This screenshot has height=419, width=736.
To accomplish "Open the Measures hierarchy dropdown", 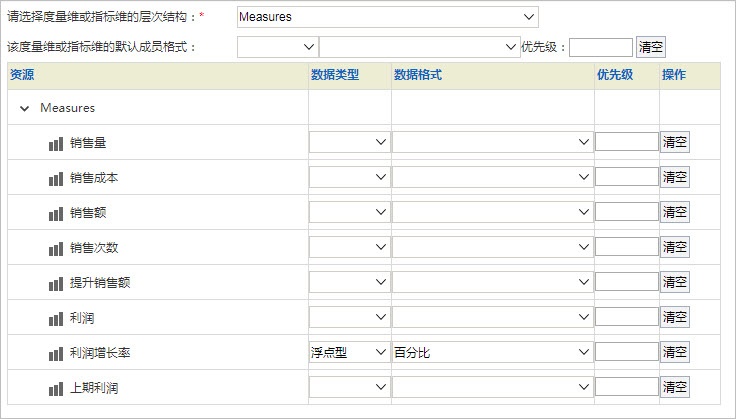I will pos(388,17).
